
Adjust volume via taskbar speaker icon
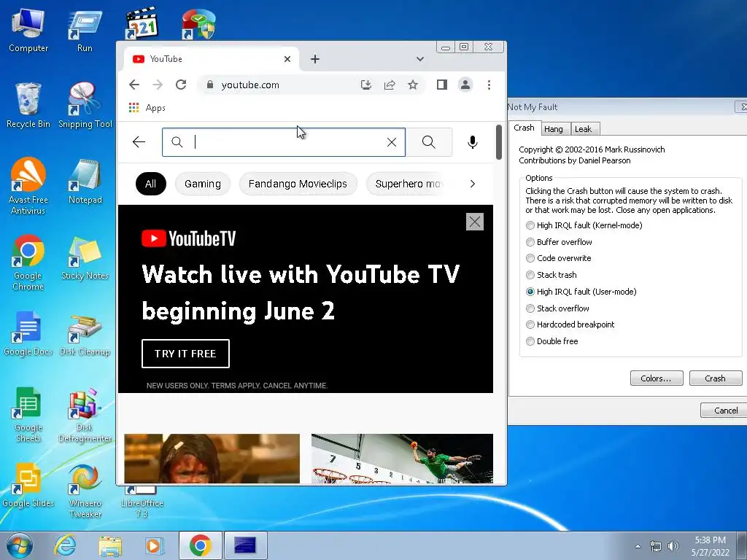tap(673, 546)
